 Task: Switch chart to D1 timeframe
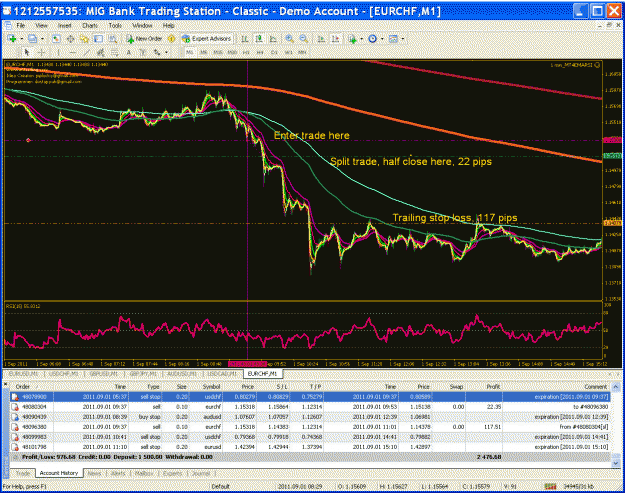(274, 52)
